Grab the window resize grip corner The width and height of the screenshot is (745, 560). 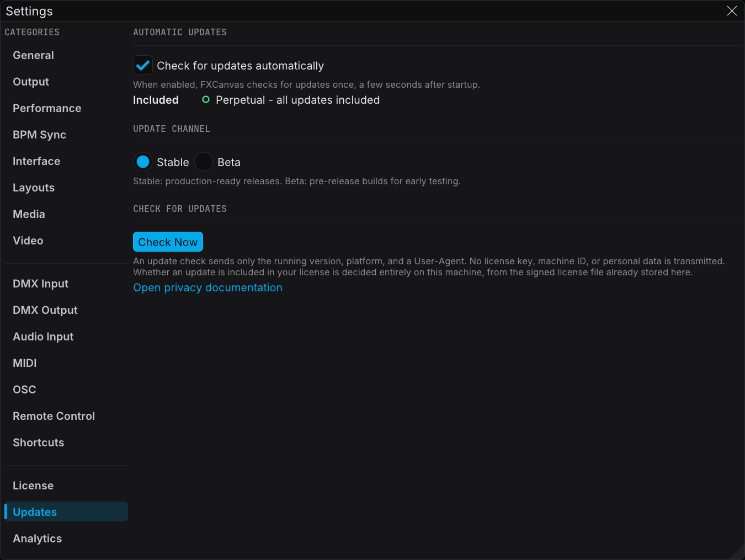[x=737, y=553]
